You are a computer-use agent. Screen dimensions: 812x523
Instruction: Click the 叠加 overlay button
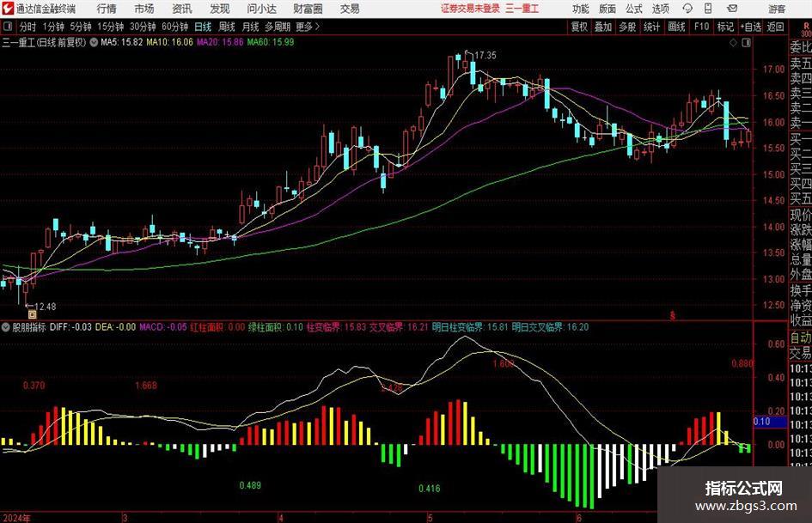coord(603,27)
